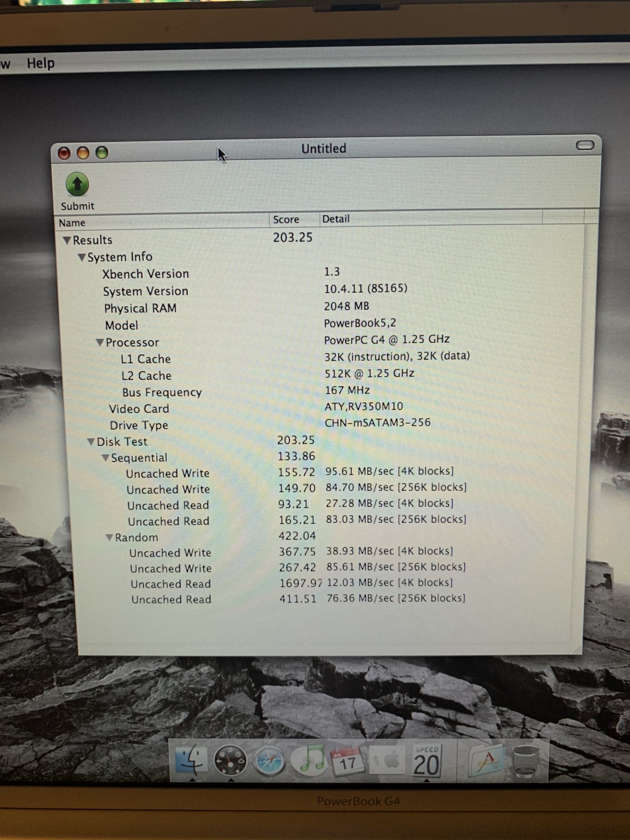Collapse the Results disclosure triangle
The image size is (630, 840).
coord(67,240)
